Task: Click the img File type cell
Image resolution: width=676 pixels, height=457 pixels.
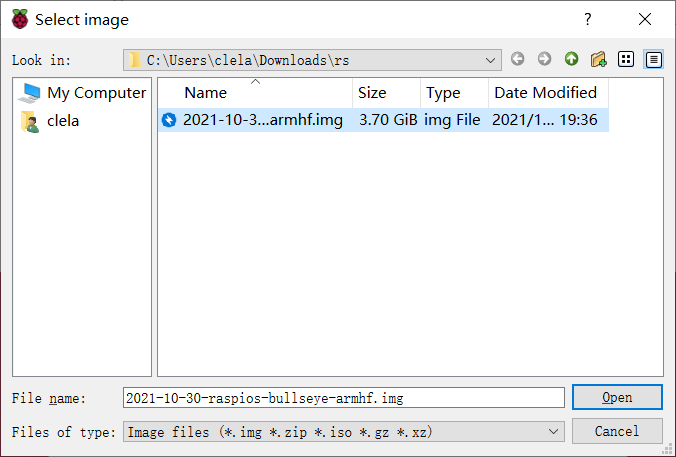Action: pyautogui.click(x=452, y=120)
